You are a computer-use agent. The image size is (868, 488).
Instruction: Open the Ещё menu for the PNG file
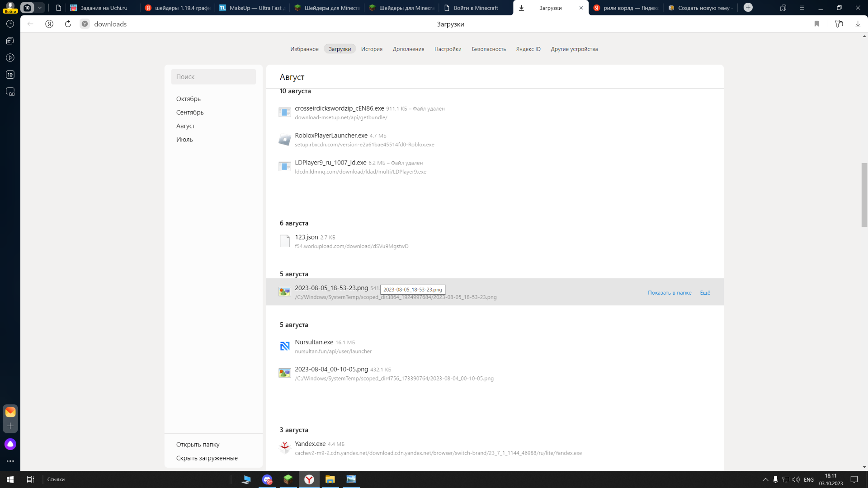click(x=705, y=293)
